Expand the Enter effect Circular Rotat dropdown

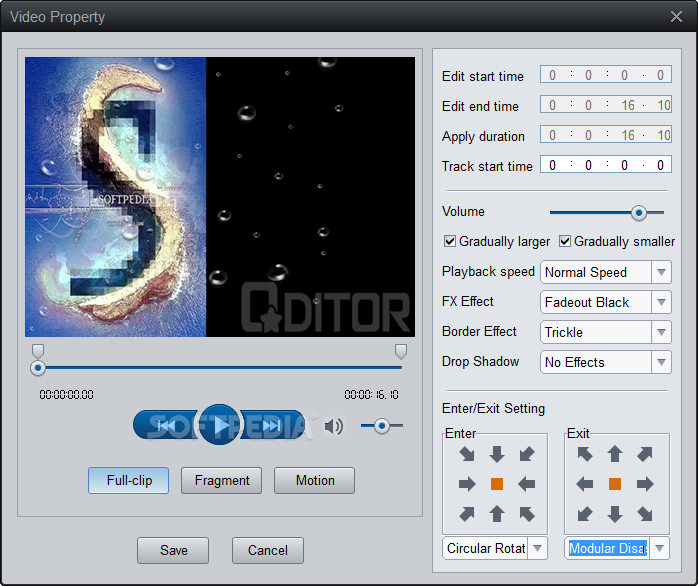tap(538, 548)
